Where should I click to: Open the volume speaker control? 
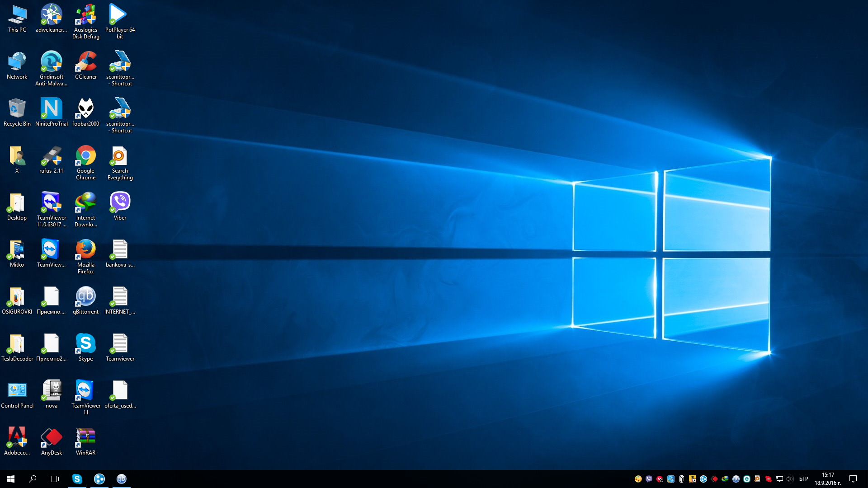tap(790, 479)
